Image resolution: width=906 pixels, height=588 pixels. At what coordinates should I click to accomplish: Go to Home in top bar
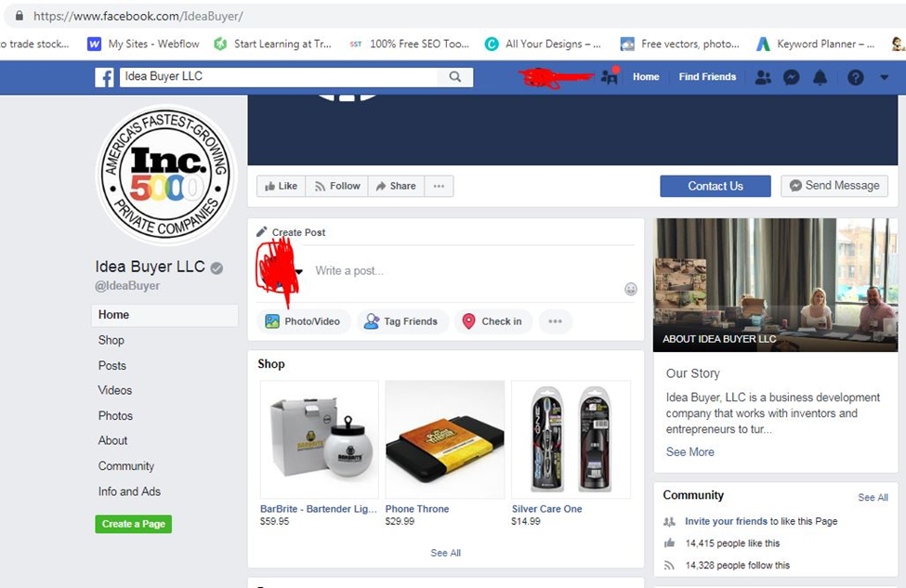646,77
